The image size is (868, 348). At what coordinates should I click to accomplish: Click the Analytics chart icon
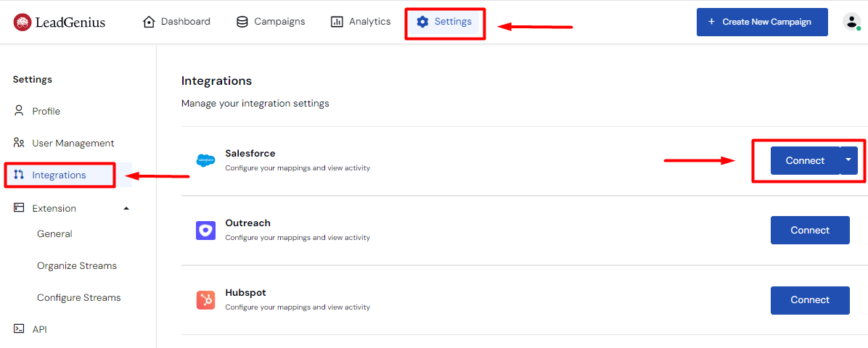click(337, 22)
